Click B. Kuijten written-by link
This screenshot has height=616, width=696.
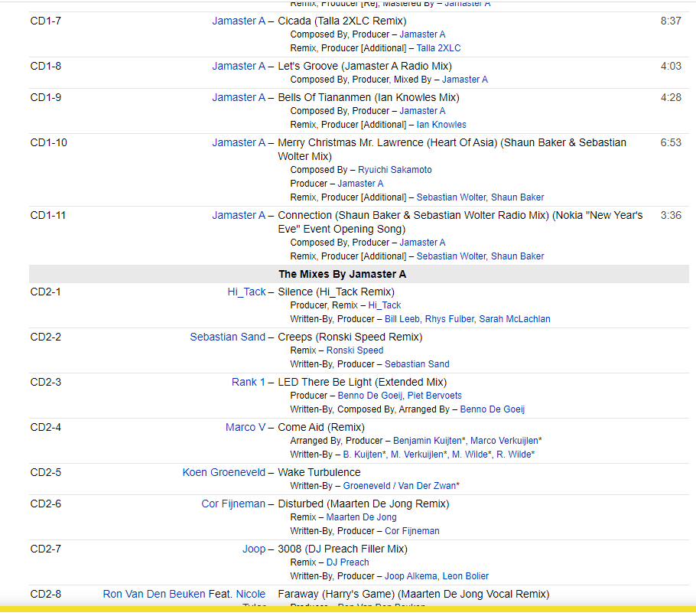364,455
